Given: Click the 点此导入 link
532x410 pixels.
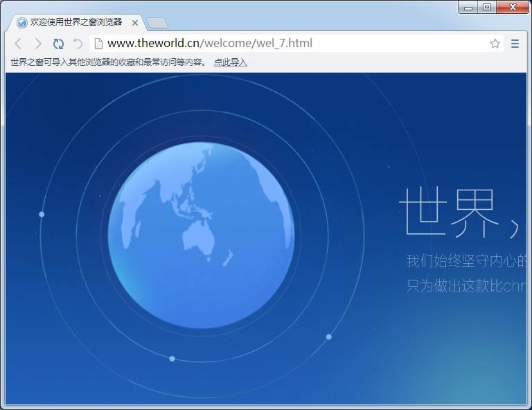Looking at the screenshot, I should coord(230,62).
